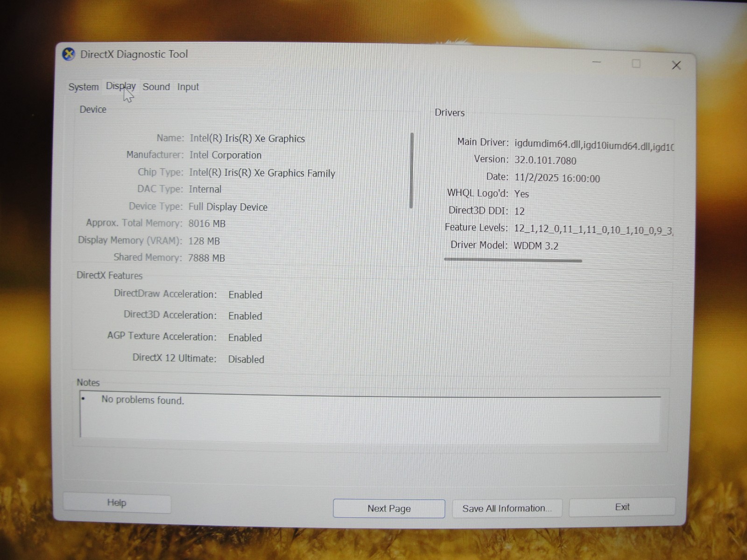This screenshot has height=560, width=747.
Task: Go to the Input tab
Action: coord(188,87)
